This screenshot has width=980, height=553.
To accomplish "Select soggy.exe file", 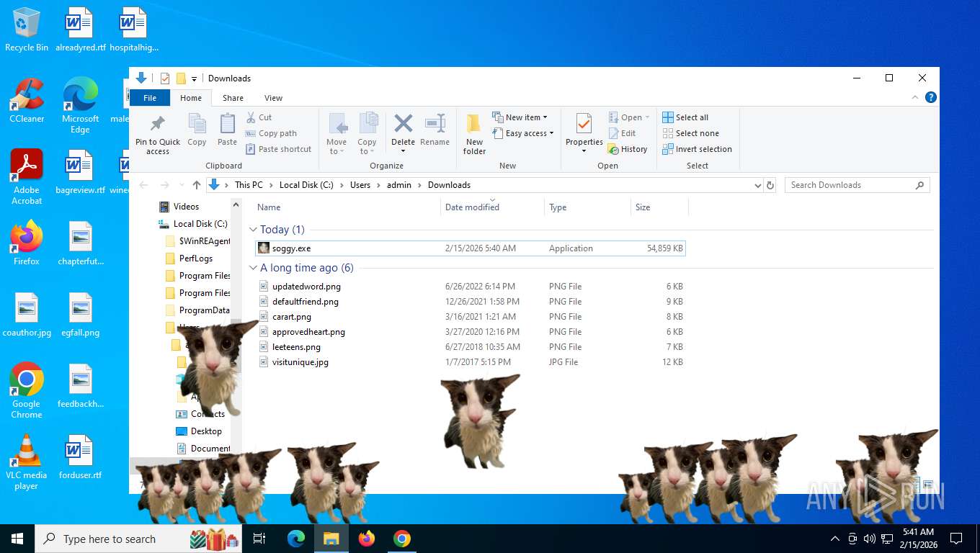I will pyautogui.click(x=471, y=248).
